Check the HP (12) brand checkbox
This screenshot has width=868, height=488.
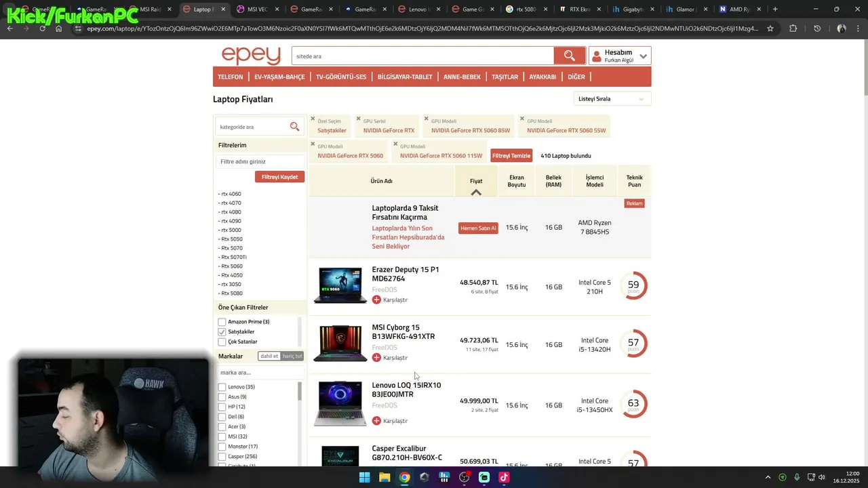coord(222,407)
